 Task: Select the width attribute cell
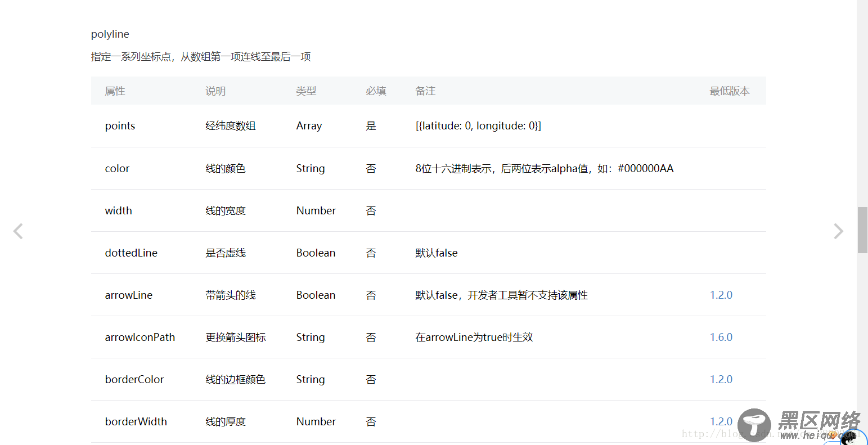[118, 210]
